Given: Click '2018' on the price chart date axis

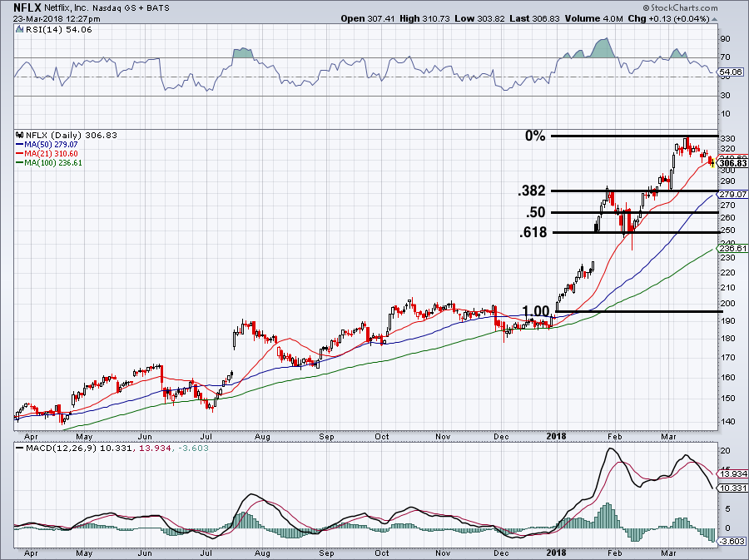Looking at the screenshot, I should pyautogui.click(x=557, y=437).
